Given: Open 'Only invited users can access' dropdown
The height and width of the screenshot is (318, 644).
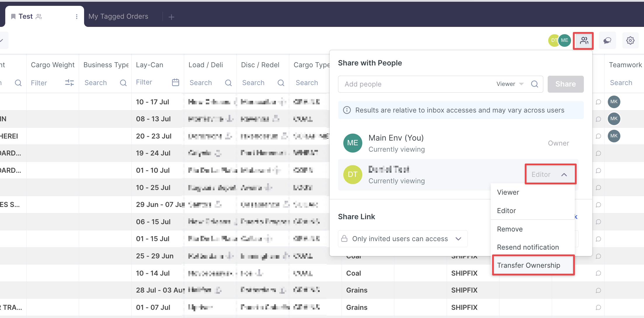Looking at the screenshot, I should point(403,239).
